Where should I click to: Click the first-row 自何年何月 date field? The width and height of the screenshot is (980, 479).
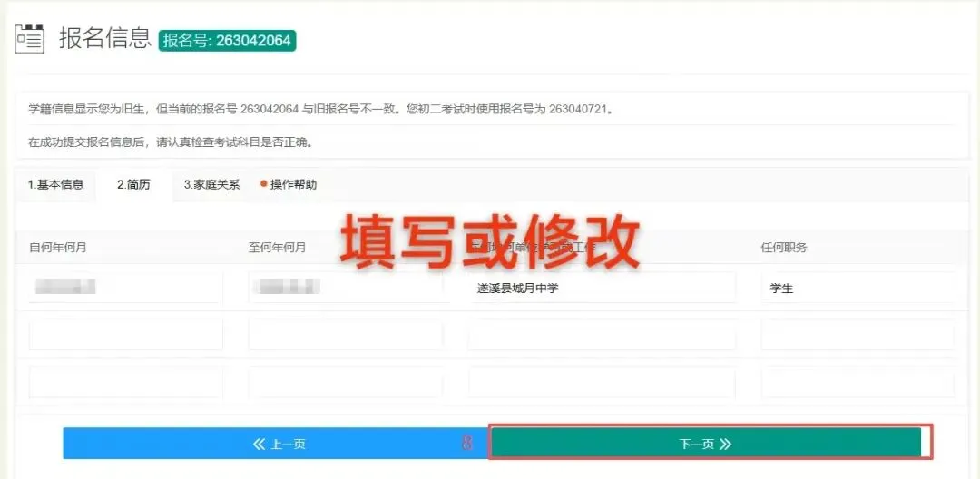point(125,288)
